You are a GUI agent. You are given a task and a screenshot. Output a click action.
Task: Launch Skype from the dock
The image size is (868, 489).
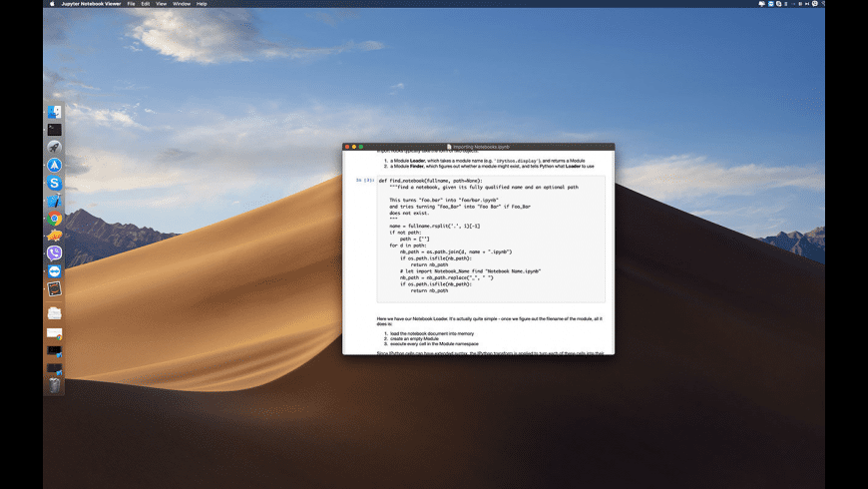pos(55,183)
